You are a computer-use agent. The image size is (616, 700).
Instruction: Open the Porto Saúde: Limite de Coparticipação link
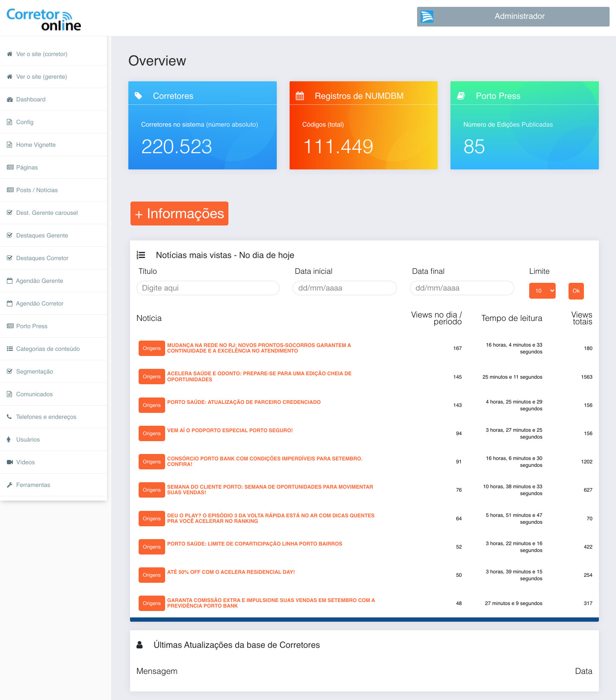click(x=255, y=544)
